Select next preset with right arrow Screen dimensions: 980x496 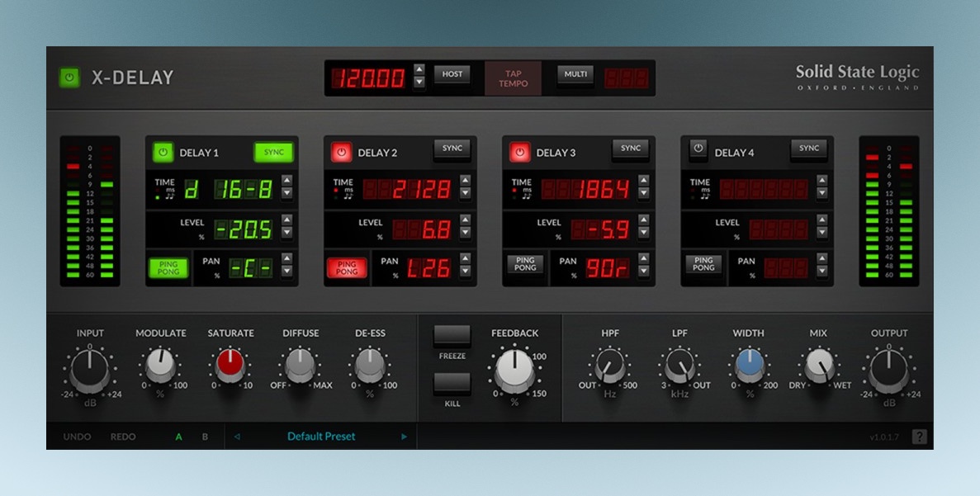(404, 437)
